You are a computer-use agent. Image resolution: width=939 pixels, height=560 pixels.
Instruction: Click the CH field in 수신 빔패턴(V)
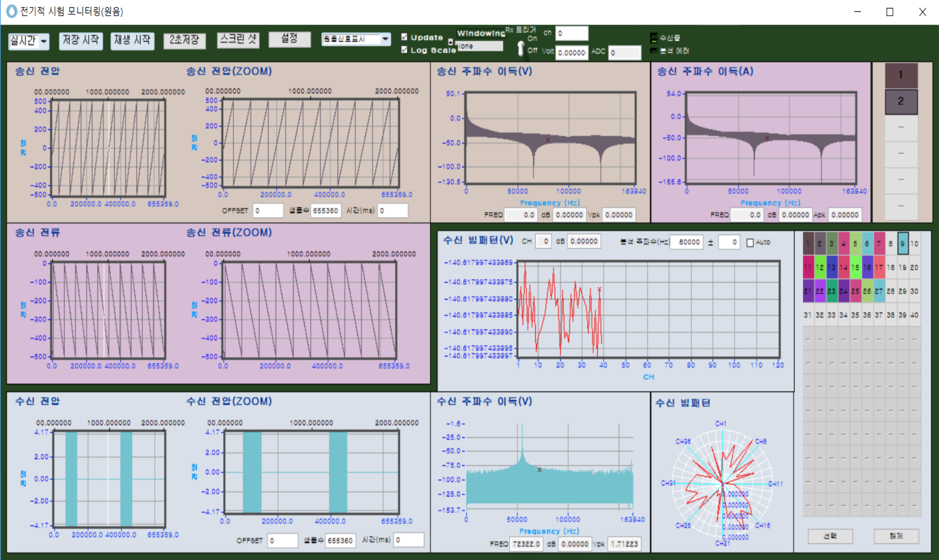(x=543, y=241)
